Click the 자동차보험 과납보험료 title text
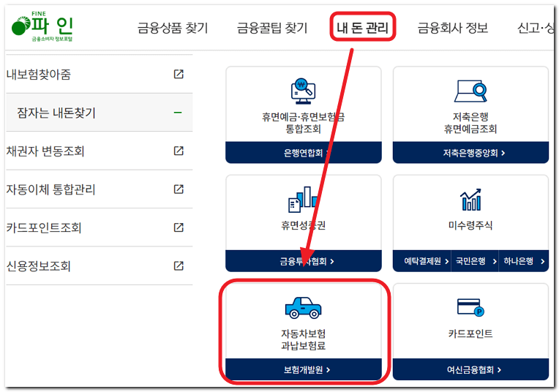This screenshot has height=392, width=559. pyautogui.click(x=303, y=339)
